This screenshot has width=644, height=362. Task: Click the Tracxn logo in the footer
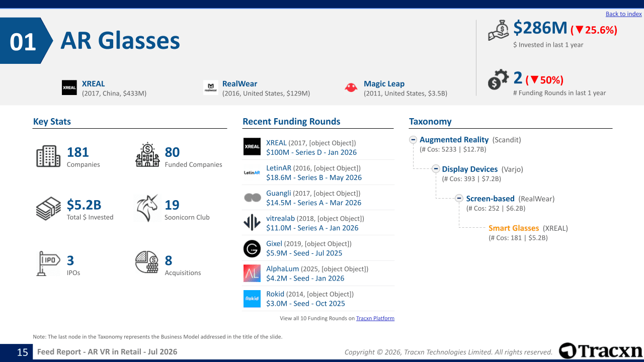click(601, 351)
